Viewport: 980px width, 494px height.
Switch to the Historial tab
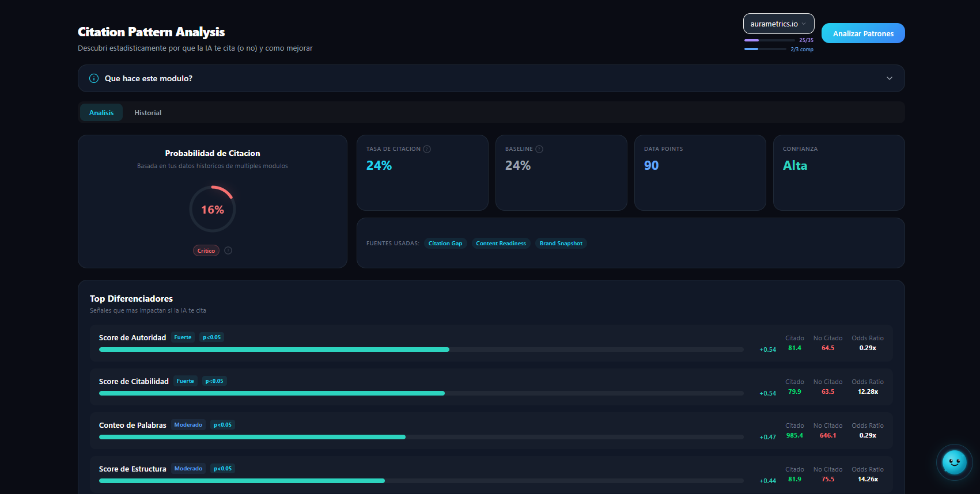(147, 113)
